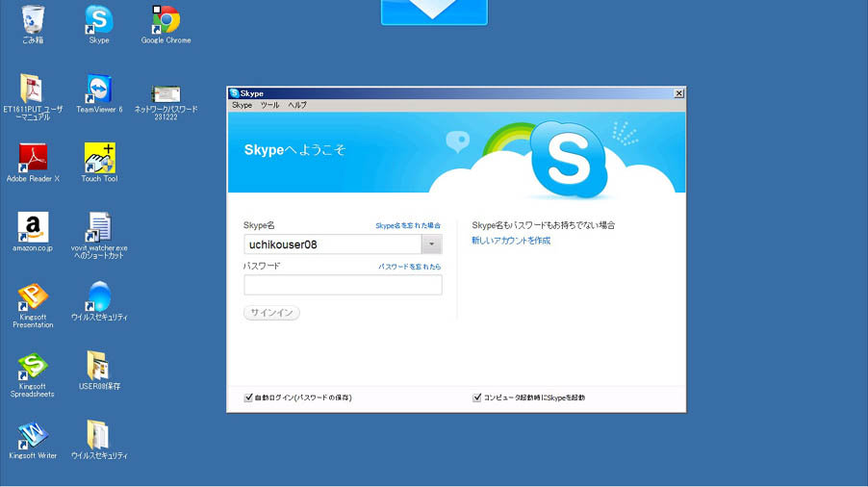Screen dimensions: 868x487
Task: Open the Skype menu in the menu bar
Action: [242, 105]
